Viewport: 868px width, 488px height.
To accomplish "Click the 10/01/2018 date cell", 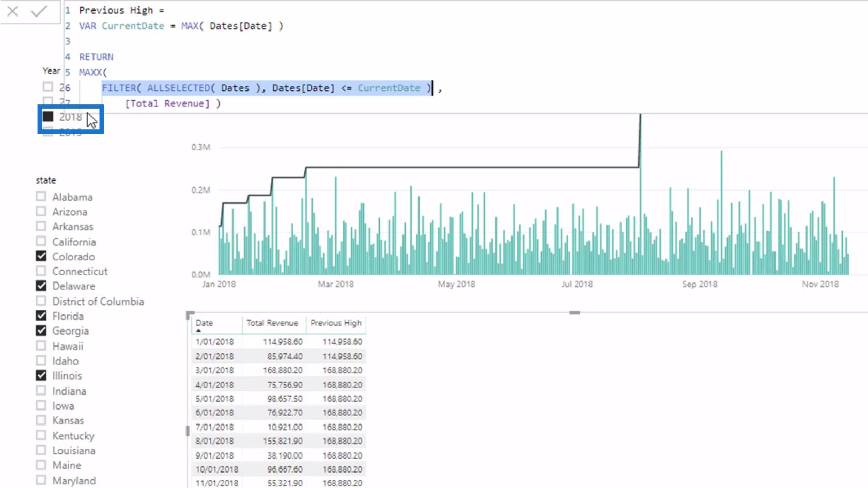I will click(x=217, y=469).
